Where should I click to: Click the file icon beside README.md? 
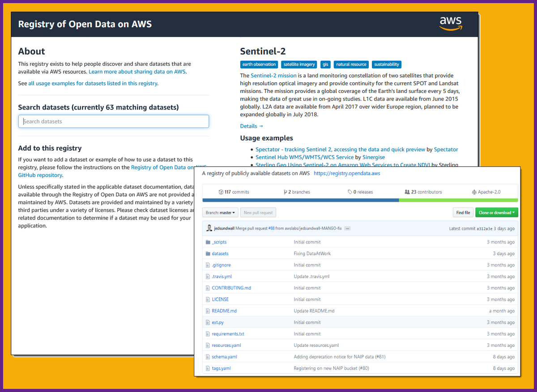208,311
